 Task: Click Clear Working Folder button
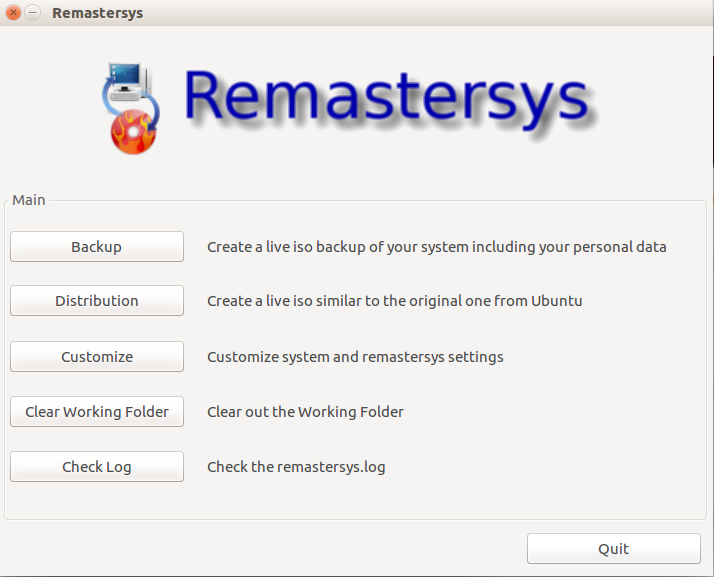[97, 412]
